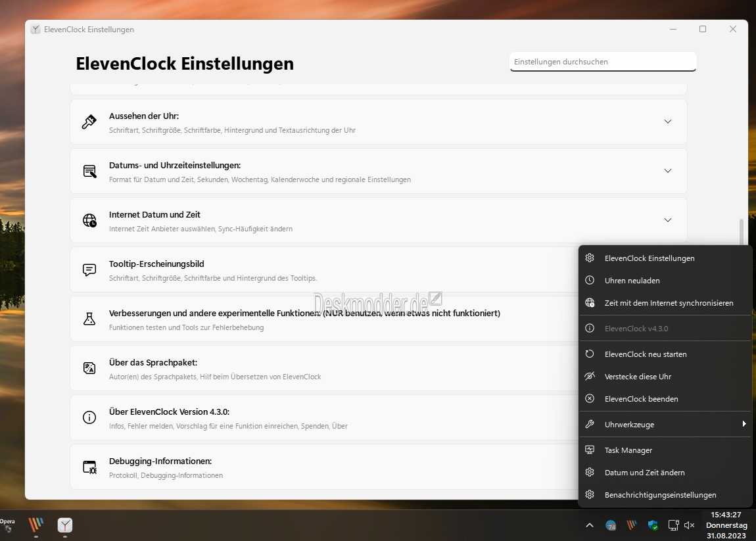The width and height of the screenshot is (756, 541).
Task: Expand the Tooltip-Erscheinungsbild section
Action: point(324,270)
